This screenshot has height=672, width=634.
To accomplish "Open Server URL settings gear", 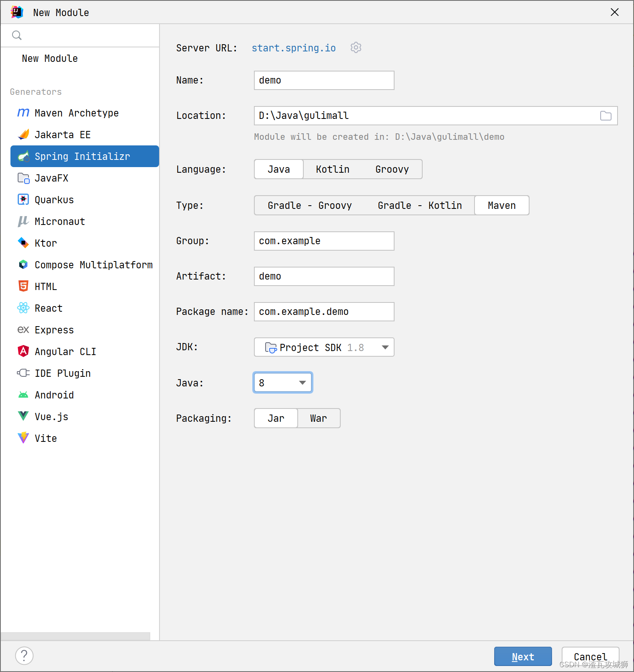I will pyautogui.click(x=356, y=48).
